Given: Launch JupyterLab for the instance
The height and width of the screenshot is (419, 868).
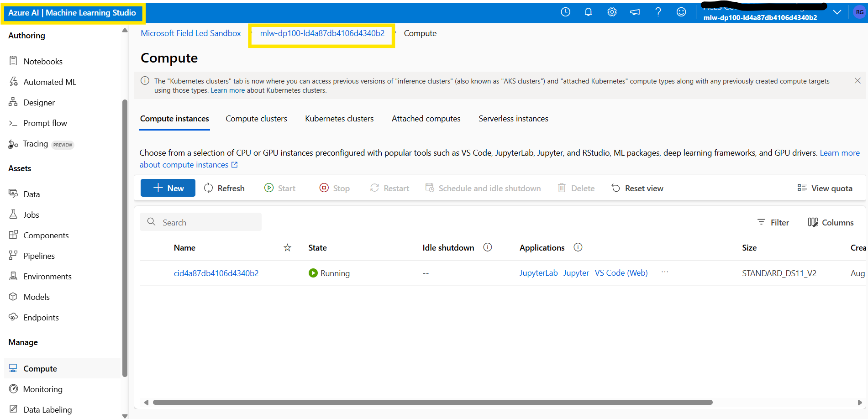Looking at the screenshot, I should 538,273.
